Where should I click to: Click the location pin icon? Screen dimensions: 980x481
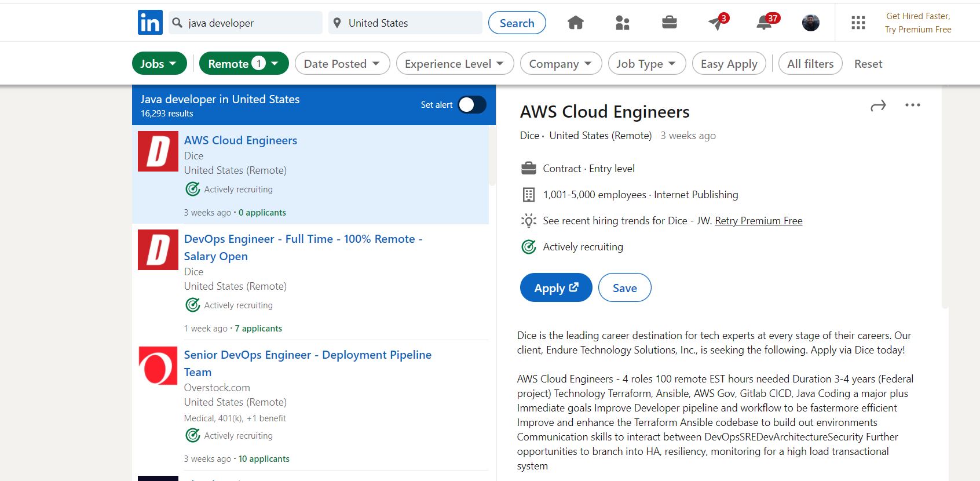coord(337,23)
